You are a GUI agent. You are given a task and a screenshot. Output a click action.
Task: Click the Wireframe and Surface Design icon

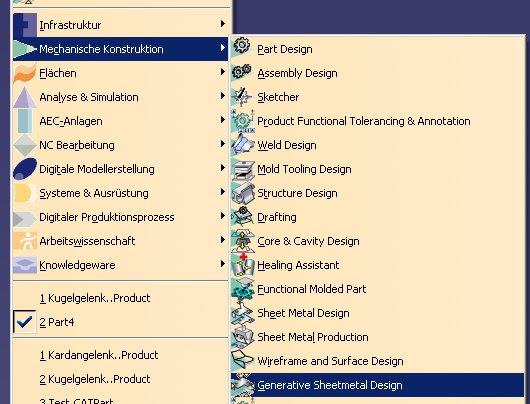coord(242,359)
